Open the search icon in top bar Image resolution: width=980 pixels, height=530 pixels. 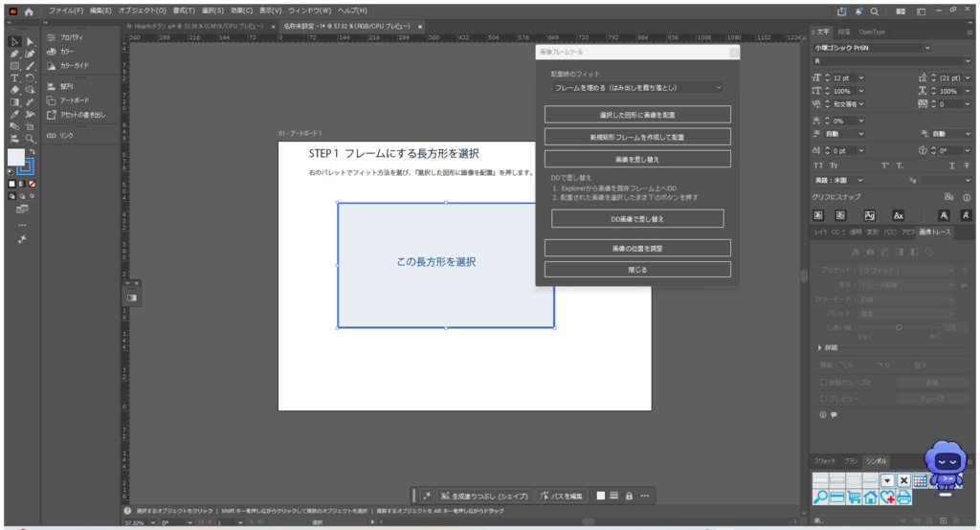(875, 11)
